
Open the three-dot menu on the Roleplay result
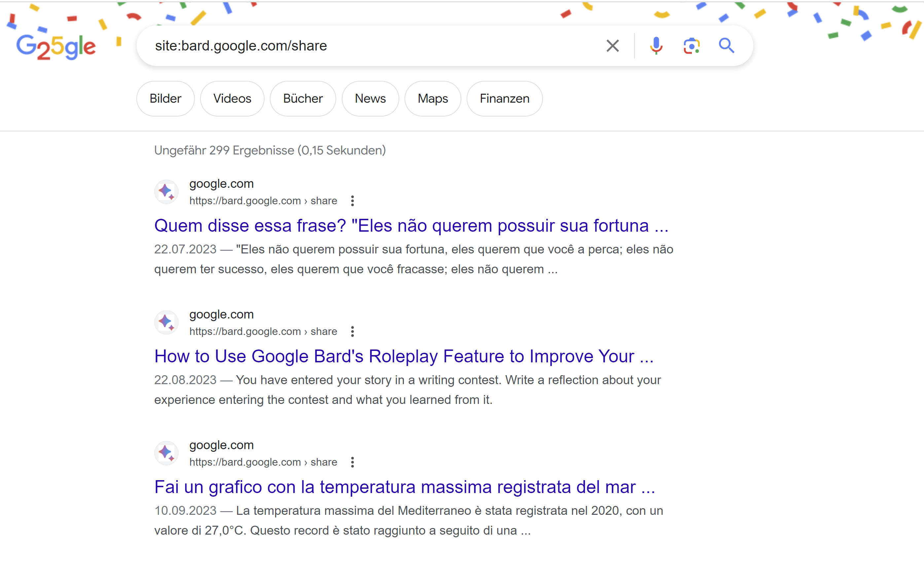point(352,331)
